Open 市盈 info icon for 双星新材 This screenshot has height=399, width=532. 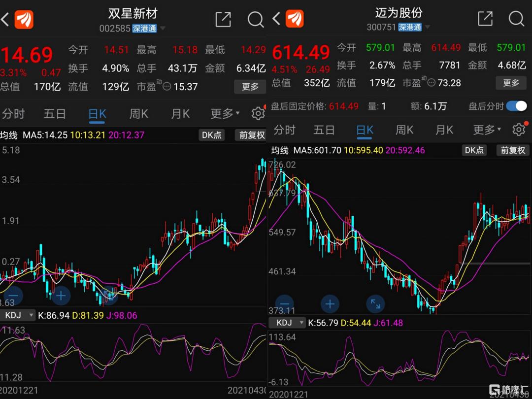click(167, 87)
